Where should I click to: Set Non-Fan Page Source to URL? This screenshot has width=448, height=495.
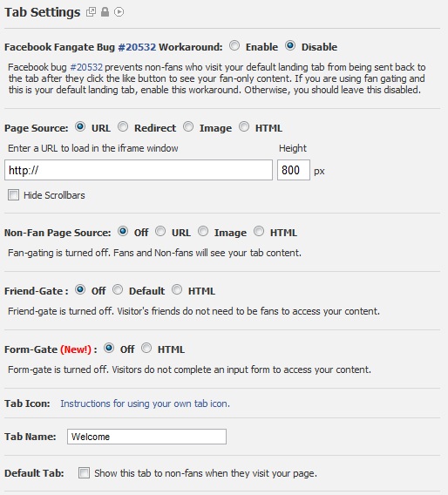coord(160,231)
